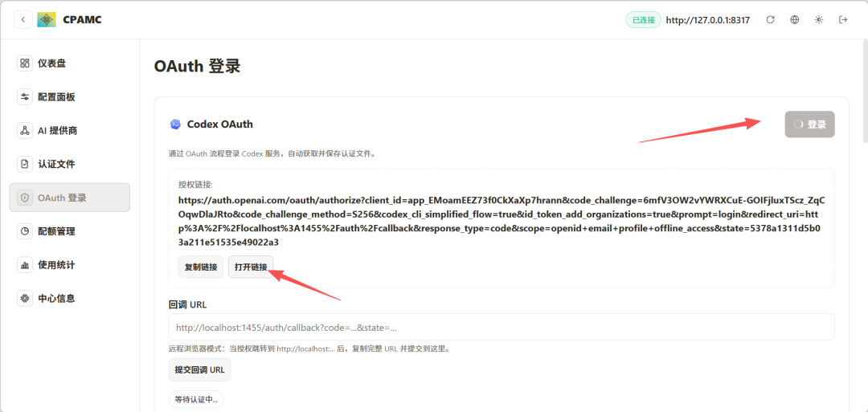Screen dimensions: 868x412
Task: Click the dashboard grid icon
Action: point(24,63)
